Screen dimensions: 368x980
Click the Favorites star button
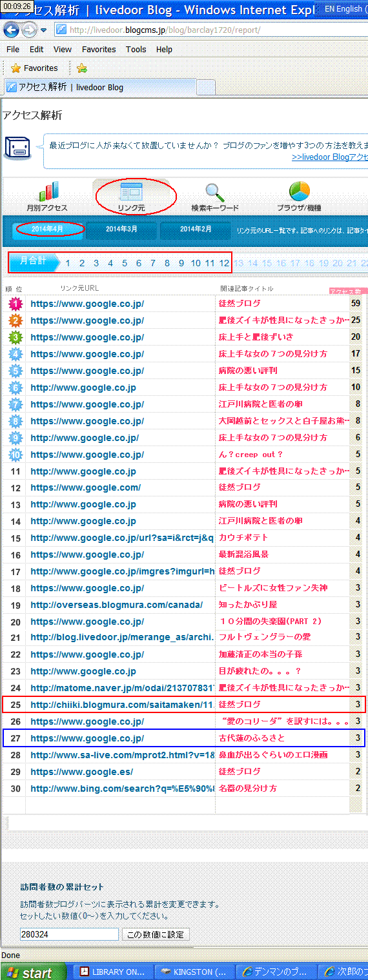point(34,68)
